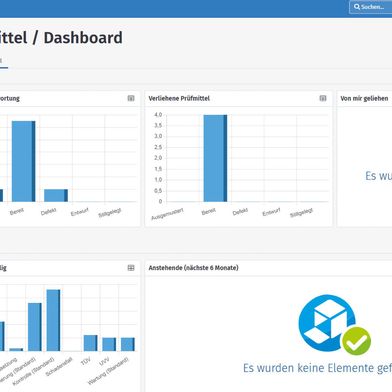Click the Verliehene Prüfmittel panel title

click(179, 98)
